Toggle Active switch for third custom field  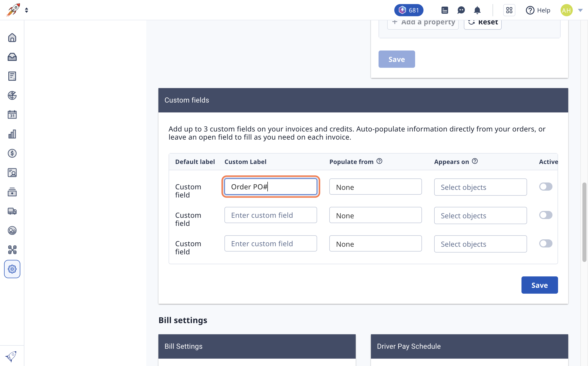click(545, 243)
